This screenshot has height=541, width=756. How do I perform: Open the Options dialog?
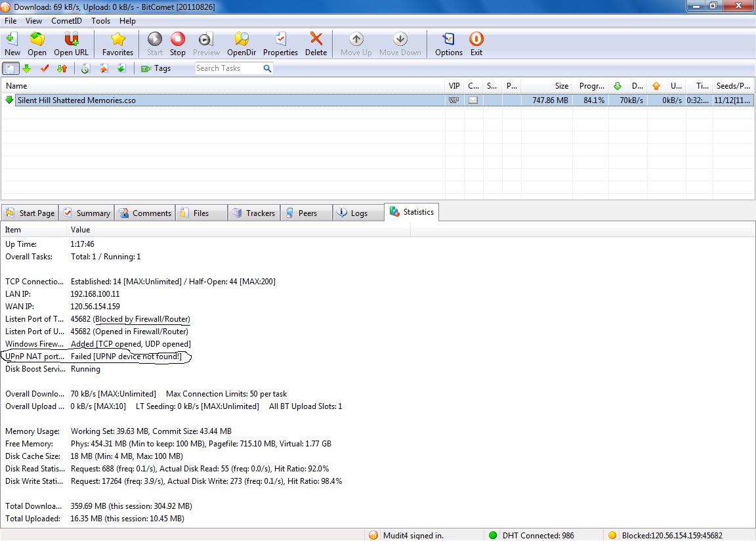449,44
